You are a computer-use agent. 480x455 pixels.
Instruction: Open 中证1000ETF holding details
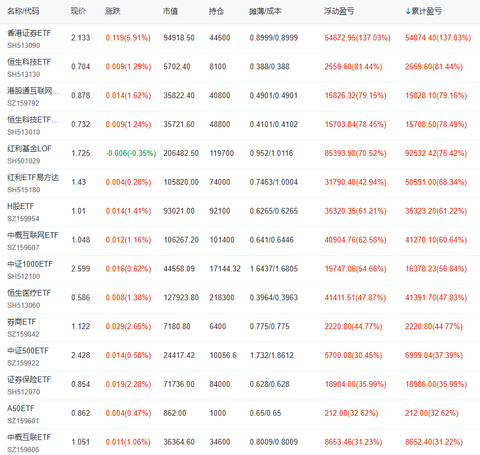30,264
